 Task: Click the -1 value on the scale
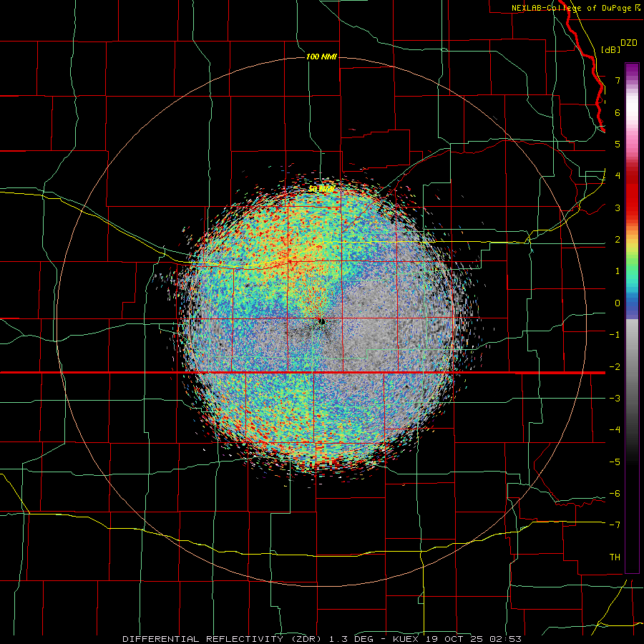coord(615,335)
